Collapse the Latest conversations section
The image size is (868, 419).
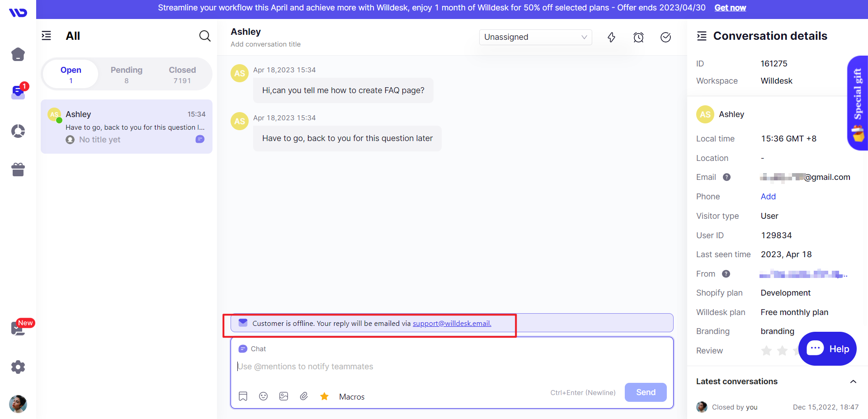coord(853,381)
